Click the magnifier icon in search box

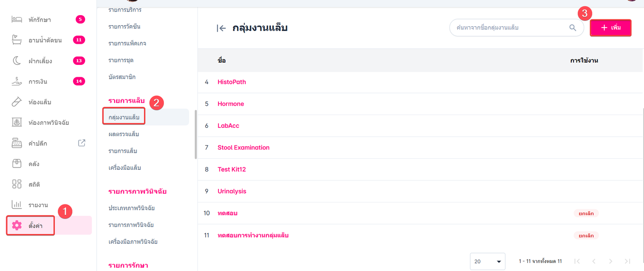[573, 28]
